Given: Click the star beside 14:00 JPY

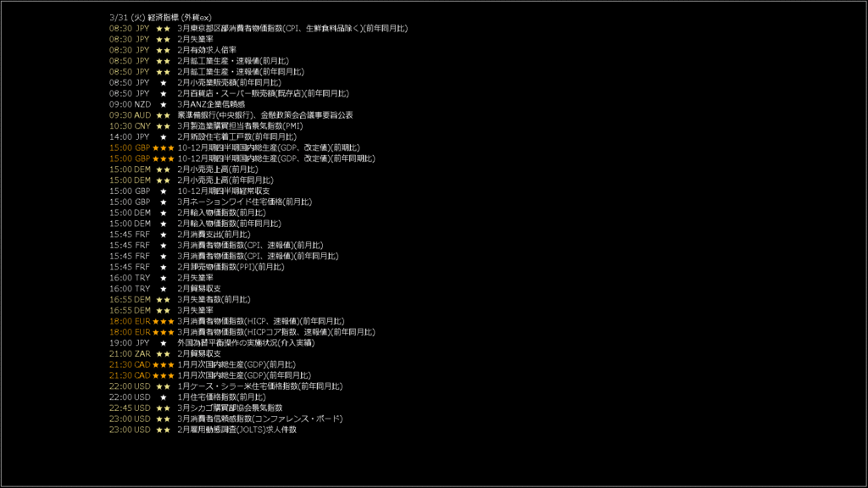Looking at the screenshot, I should (x=164, y=137).
